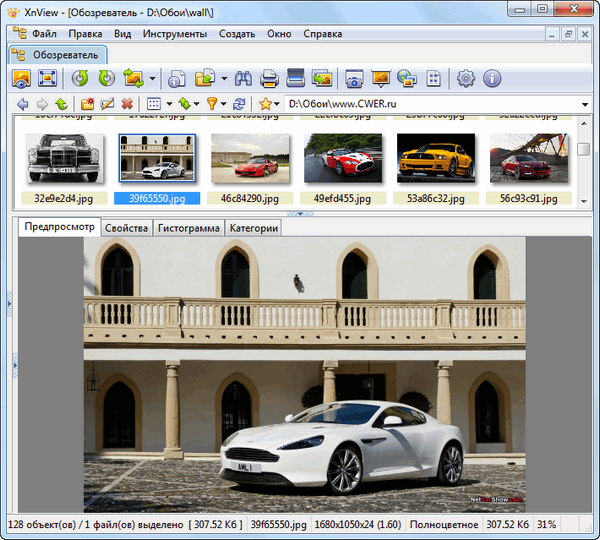Open the Файл menu
Viewport: 600px width, 540px height.
(44, 34)
